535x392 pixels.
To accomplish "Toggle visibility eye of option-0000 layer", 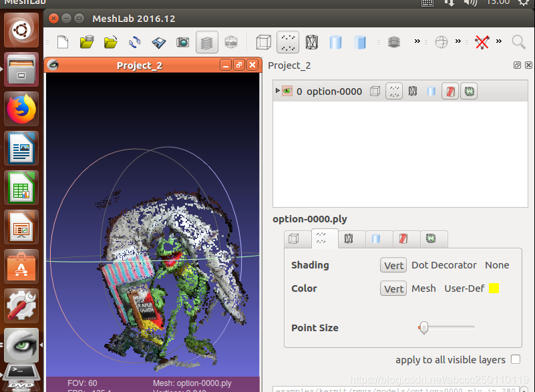I will tap(287, 91).
